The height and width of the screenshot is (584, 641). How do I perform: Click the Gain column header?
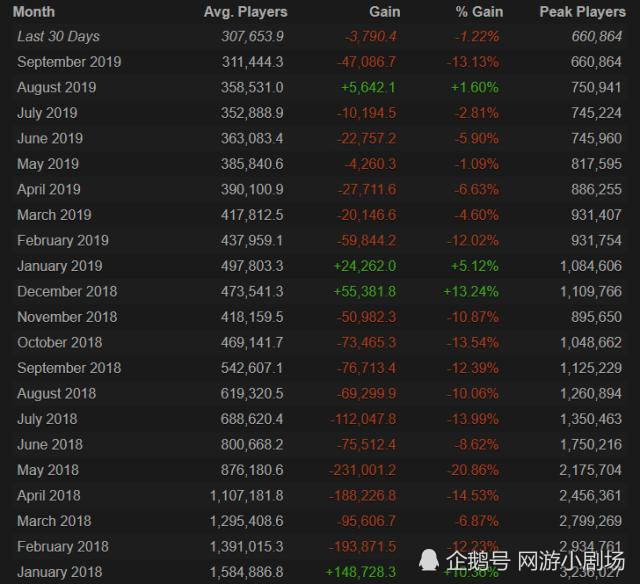tap(385, 11)
